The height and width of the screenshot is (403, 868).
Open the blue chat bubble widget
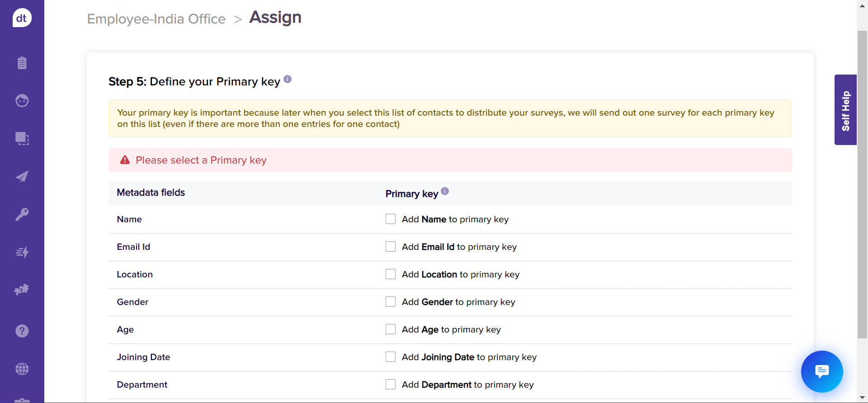click(821, 371)
